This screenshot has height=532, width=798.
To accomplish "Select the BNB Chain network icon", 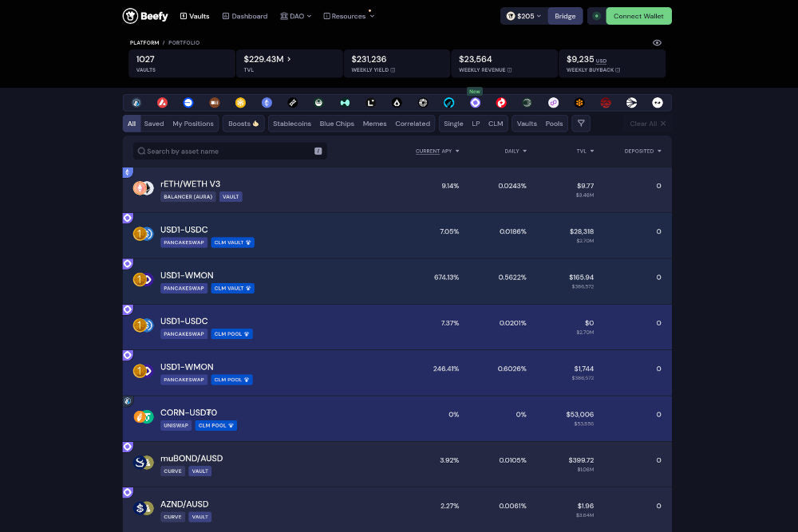I will pyautogui.click(x=241, y=102).
